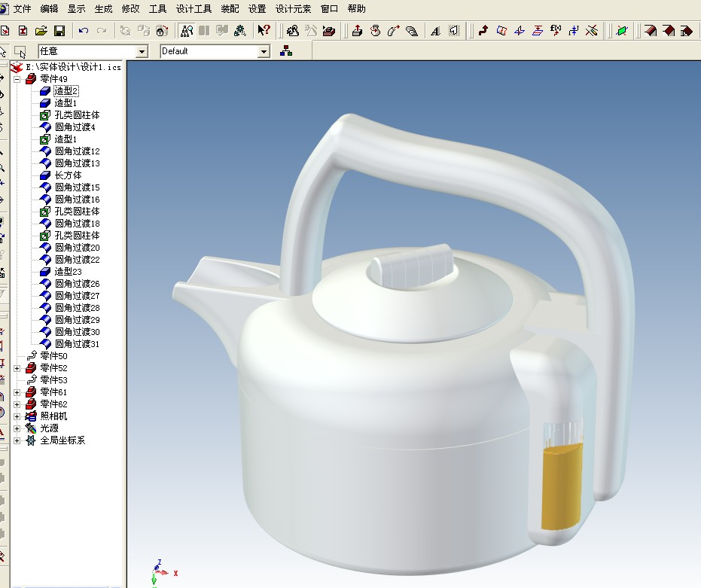The image size is (701, 588).
Task: Expand the 光源 tree node
Action: point(17,429)
